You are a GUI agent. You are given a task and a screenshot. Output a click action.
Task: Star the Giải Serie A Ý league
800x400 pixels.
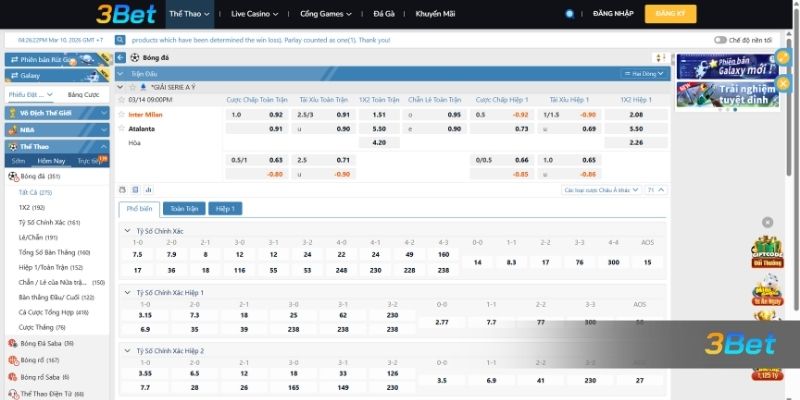point(132,87)
